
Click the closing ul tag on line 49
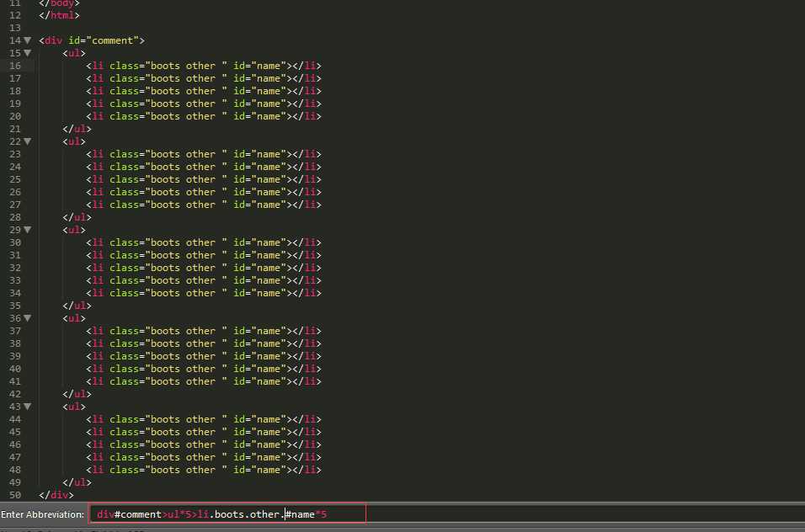click(x=77, y=482)
